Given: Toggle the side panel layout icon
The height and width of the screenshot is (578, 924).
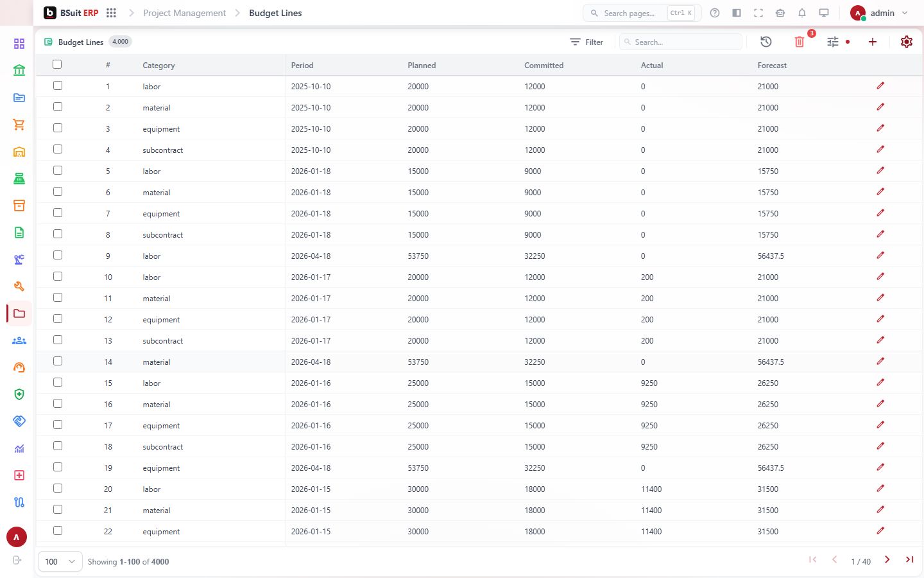Looking at the screenshot, I should (x=737, y=13).
